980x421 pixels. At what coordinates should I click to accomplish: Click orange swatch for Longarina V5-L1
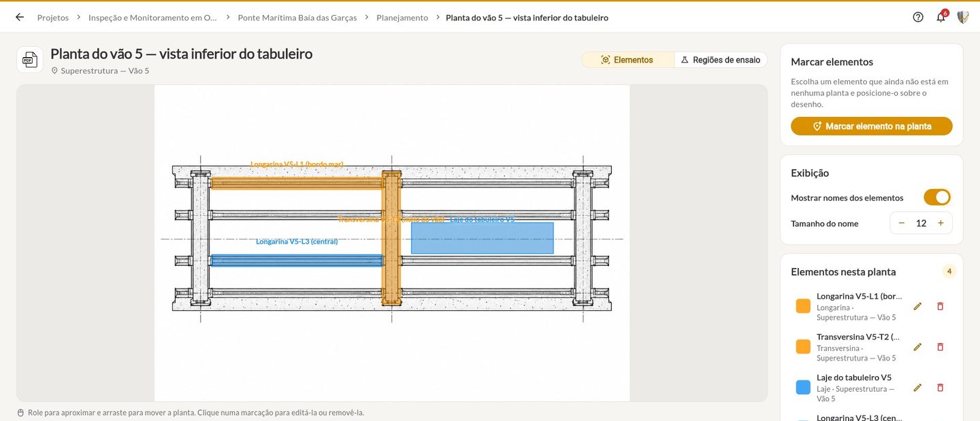pos(803,306)
